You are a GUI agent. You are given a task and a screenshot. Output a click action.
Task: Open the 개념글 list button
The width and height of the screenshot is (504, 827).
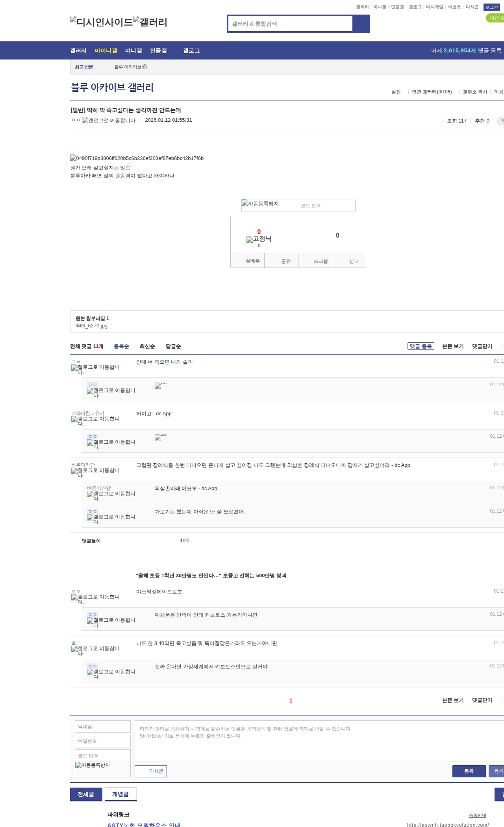(120, 794)
